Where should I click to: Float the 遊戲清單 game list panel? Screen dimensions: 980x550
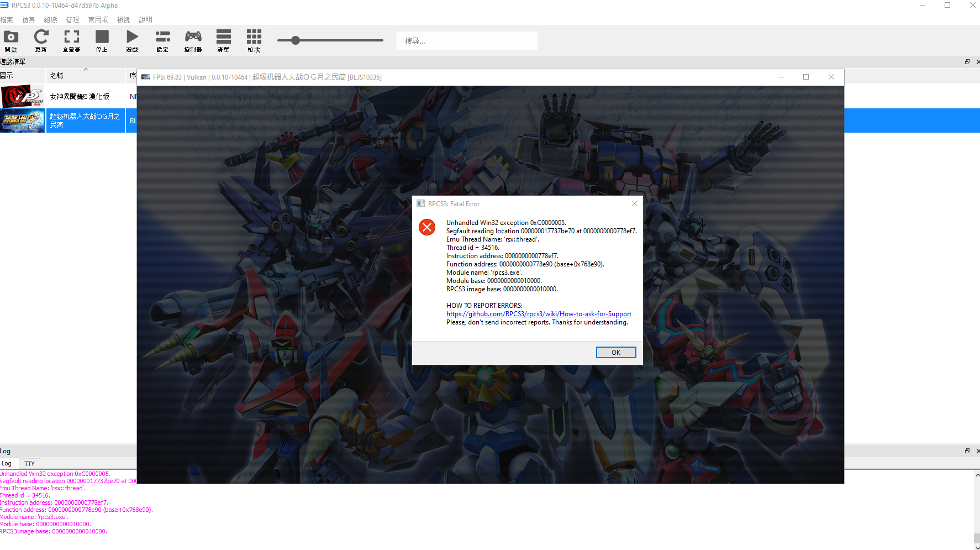967,62
